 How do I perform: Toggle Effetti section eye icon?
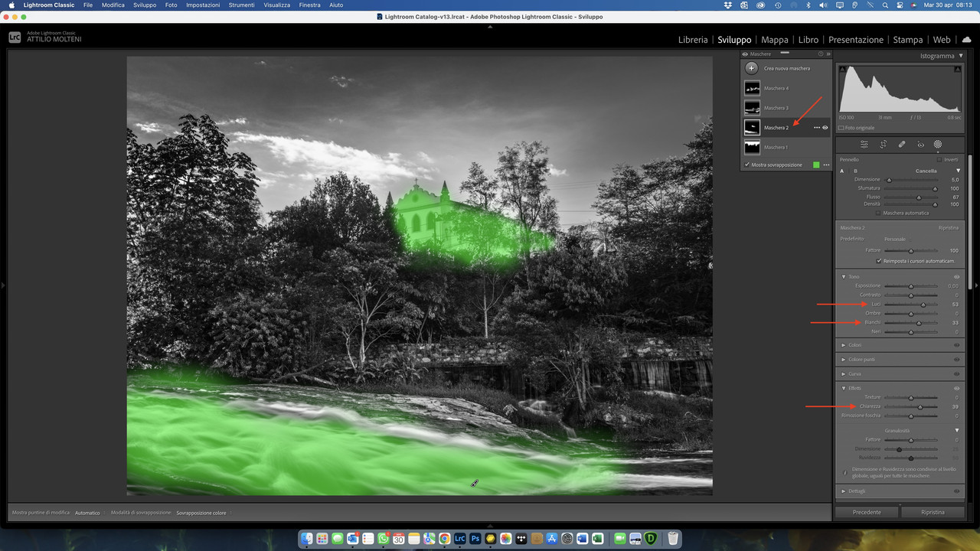pyautogui.click(x=957, y=388)
